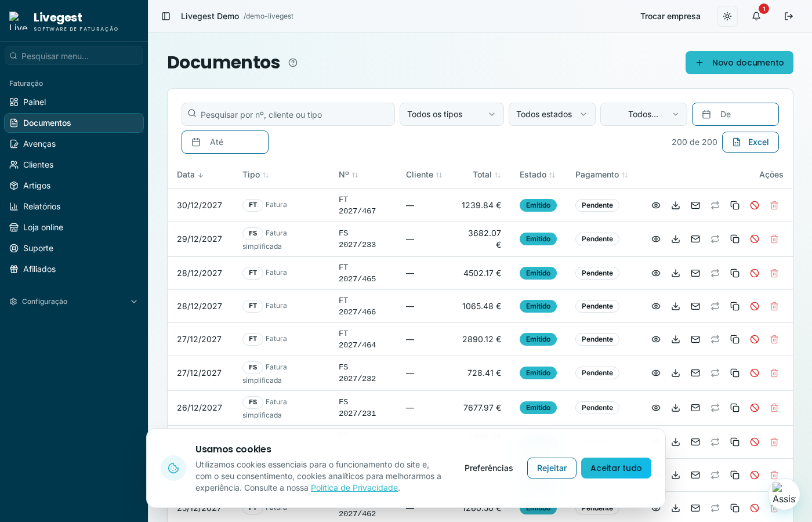This screenshot has width=812, height=522.
Task: View document FS 2027/231 eye icon
Action: [x=656, y=408]
